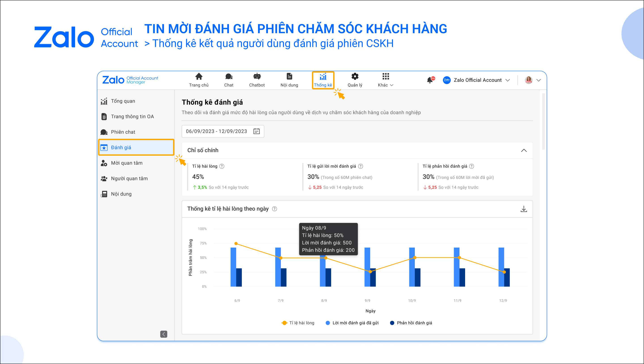Screen dimensions: 644x364
Task: Select Trang thông tin OA in sidebar
Action: click(x=136, y=117)
